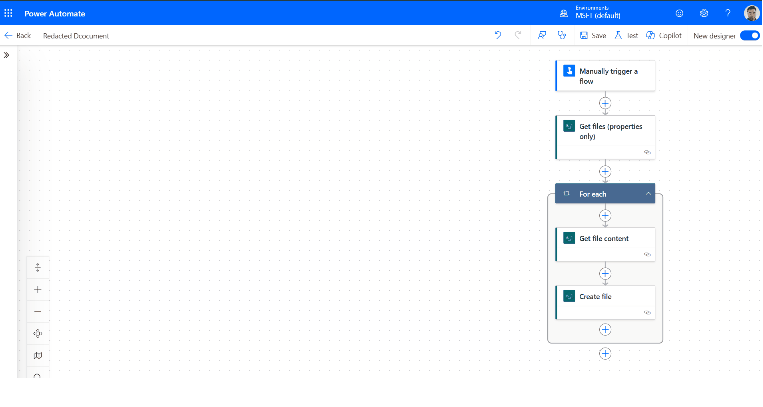
Task: Select the Create file action
Action: (x=605, y=302)
